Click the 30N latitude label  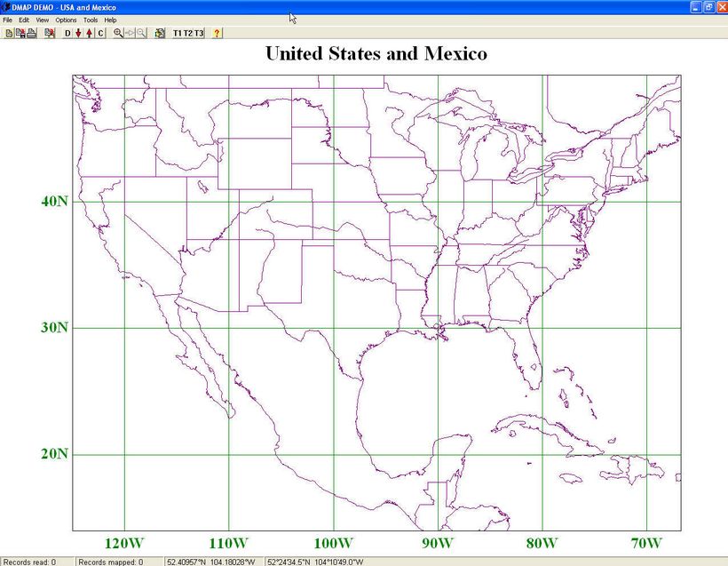tap(54, 328)
